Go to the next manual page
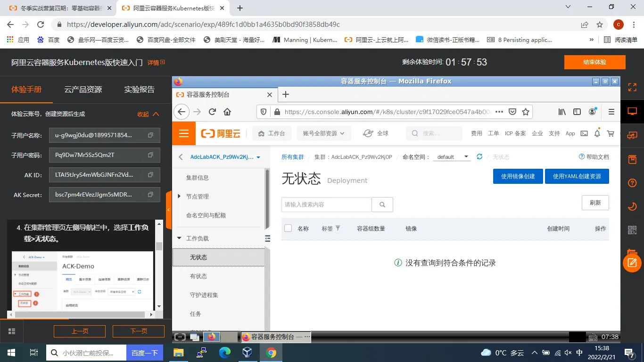644x362 pixels. tap(139, 331)
